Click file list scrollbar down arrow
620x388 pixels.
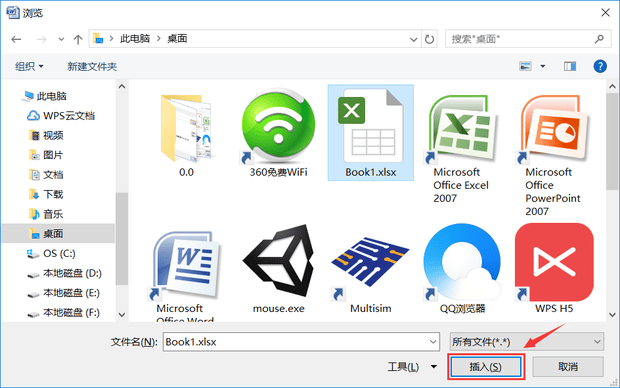pyautogui.click(x=612, y=315)
